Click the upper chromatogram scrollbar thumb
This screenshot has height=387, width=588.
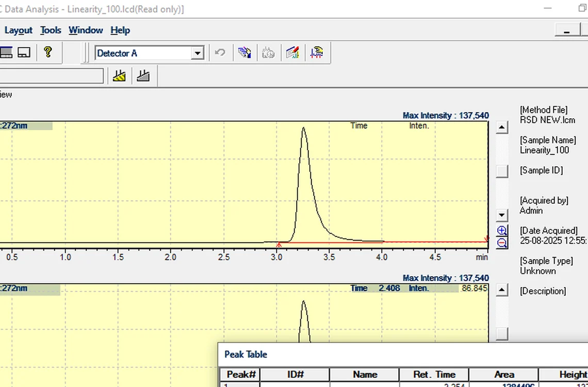coord(502,171)
